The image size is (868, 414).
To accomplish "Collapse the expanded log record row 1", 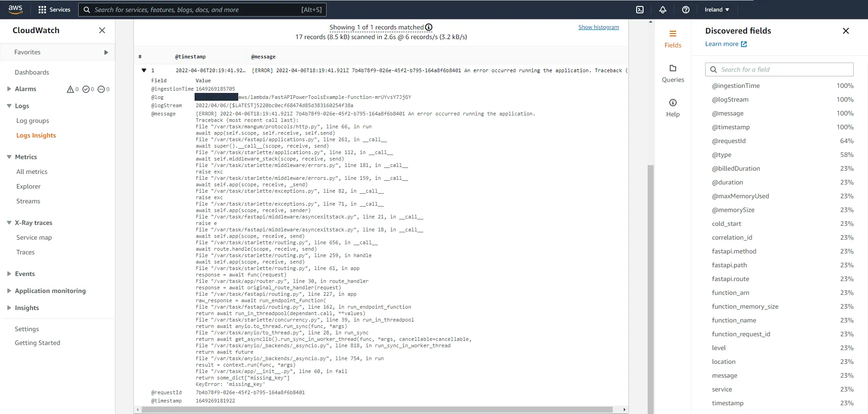I will coord(144,70).
